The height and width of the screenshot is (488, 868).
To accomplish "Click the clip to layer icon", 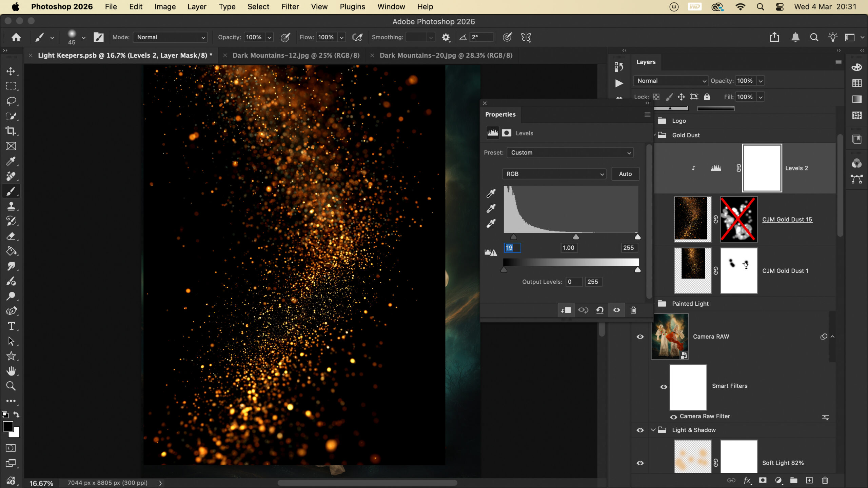I will 566,310.
